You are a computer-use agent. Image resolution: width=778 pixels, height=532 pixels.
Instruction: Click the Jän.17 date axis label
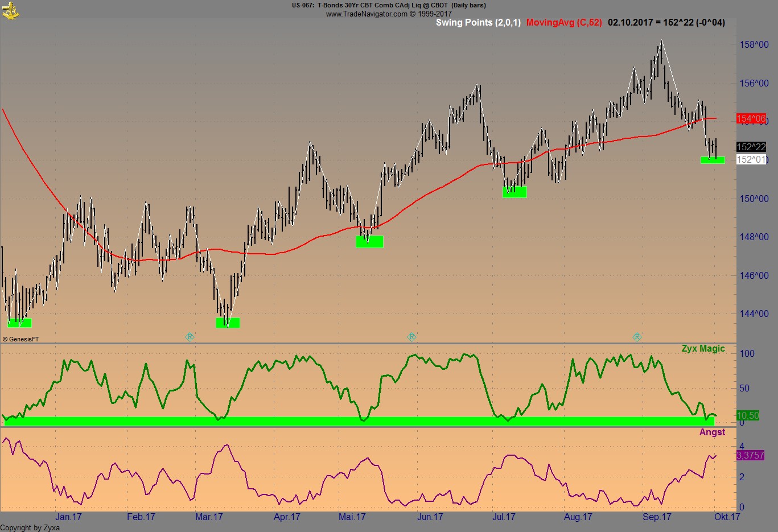[x=68, y=517]
